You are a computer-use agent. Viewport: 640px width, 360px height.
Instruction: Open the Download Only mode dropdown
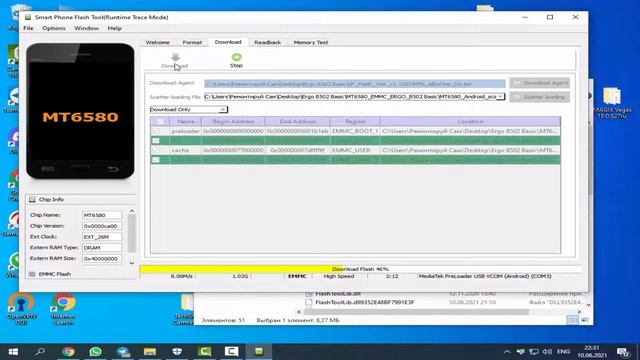(x=189, y=109)
